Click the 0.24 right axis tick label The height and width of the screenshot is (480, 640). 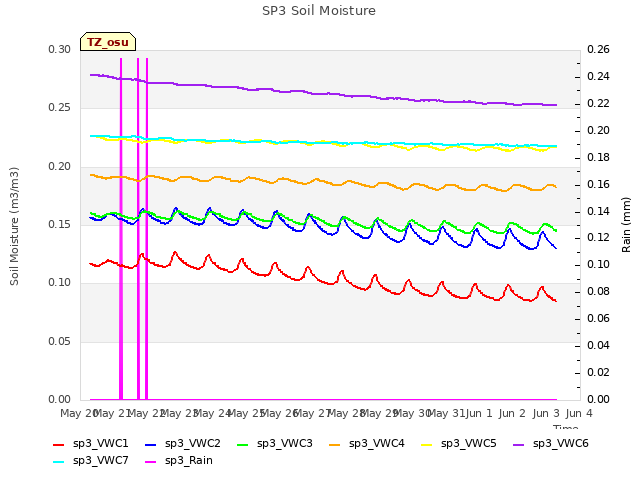(x=598, y=77)
